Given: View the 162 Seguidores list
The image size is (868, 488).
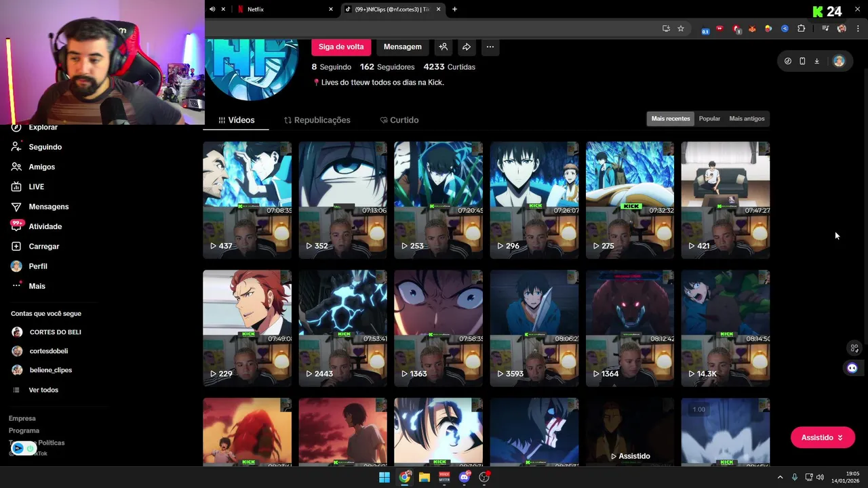Looking at the screenshot, I should 387,67.
